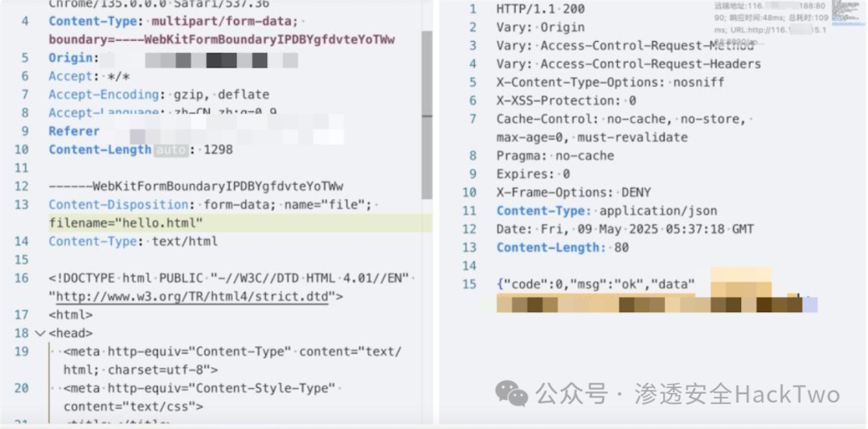
Task: Select 'Content-Type: application/json' response header
Action: [x=607, y=210]
